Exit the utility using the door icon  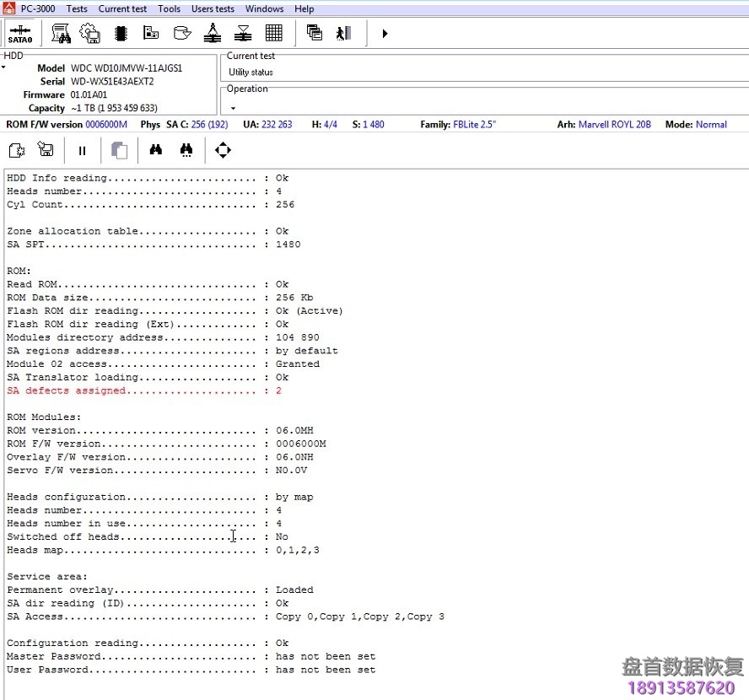(x=342, y=33)
